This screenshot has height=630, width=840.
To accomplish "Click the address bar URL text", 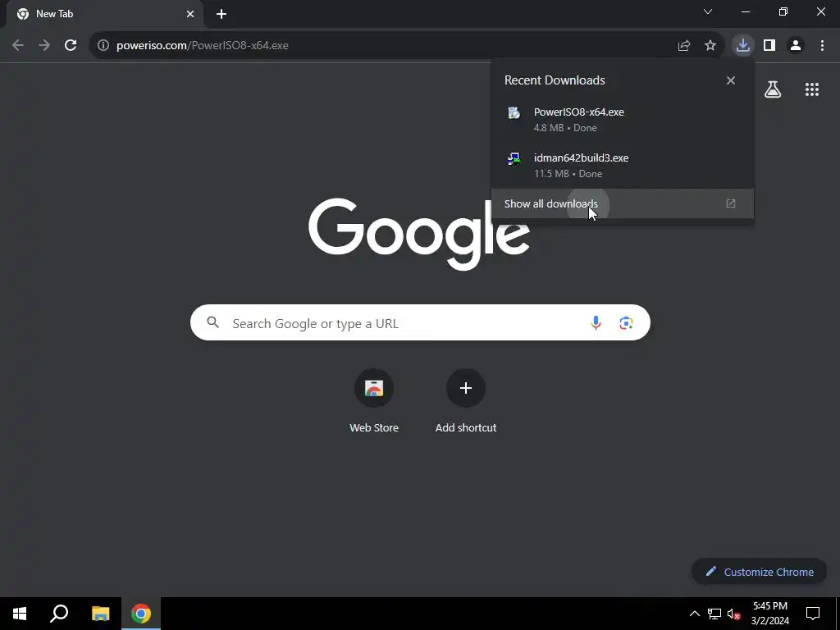I will tap(203, 46).
